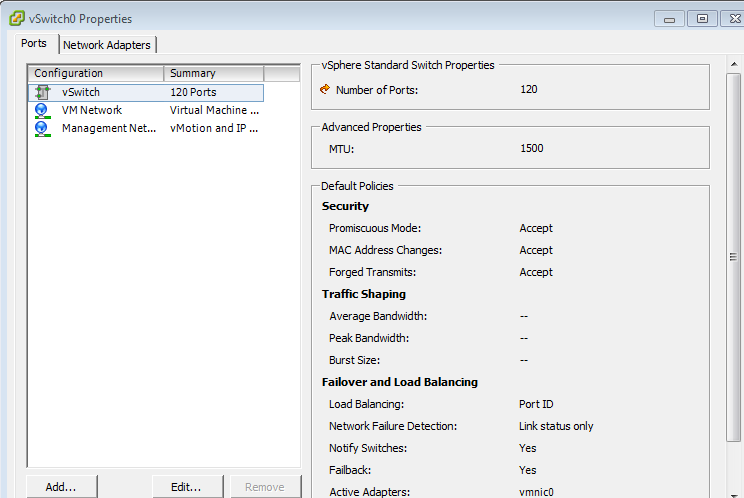Click the Security heading
Viewport: 744px width, 498px height.
tap(345, 206)
